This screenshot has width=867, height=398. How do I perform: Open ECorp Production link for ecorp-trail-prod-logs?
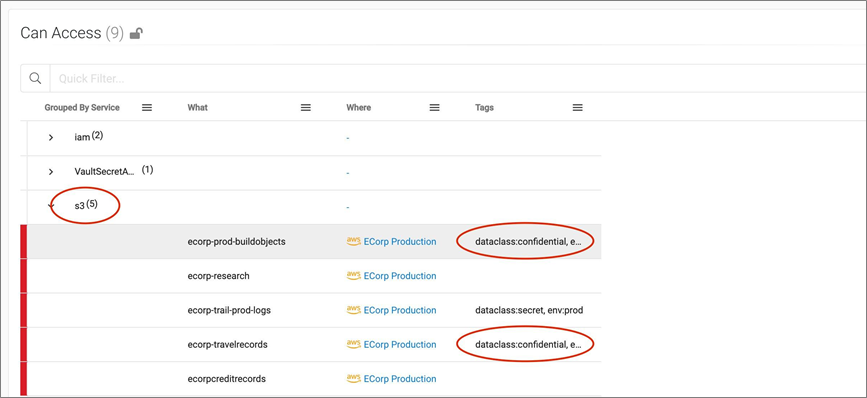coord(400,310)
